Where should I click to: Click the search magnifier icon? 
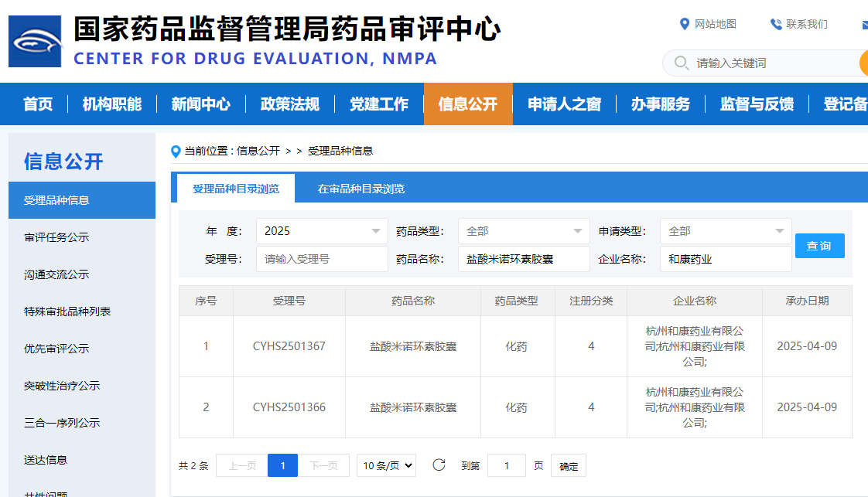click(681, 63)
